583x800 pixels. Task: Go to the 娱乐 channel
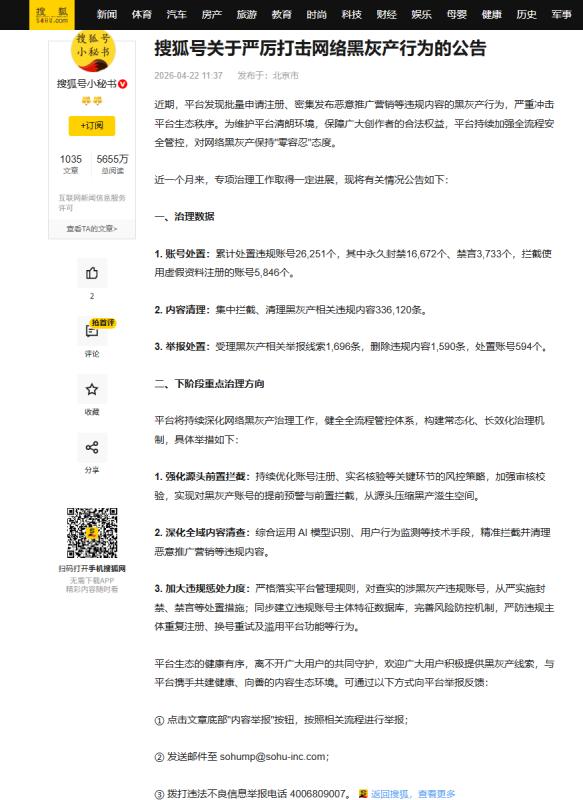tap(421, 15)
